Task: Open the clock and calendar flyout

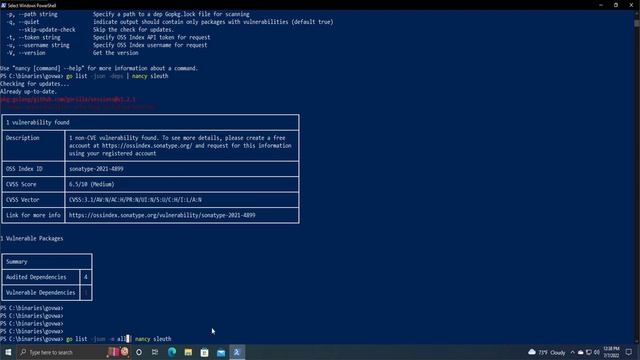Action: [x=611, y=352]
